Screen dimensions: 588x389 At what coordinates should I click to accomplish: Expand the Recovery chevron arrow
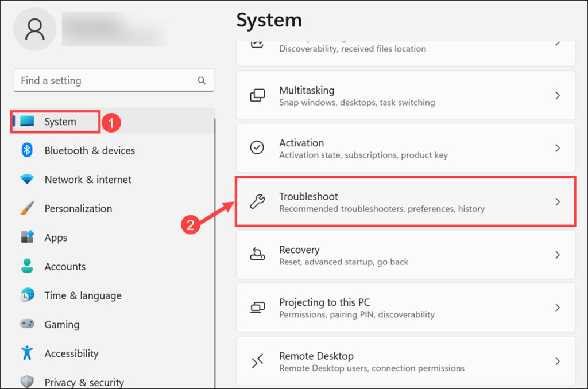tap(557, 255)
